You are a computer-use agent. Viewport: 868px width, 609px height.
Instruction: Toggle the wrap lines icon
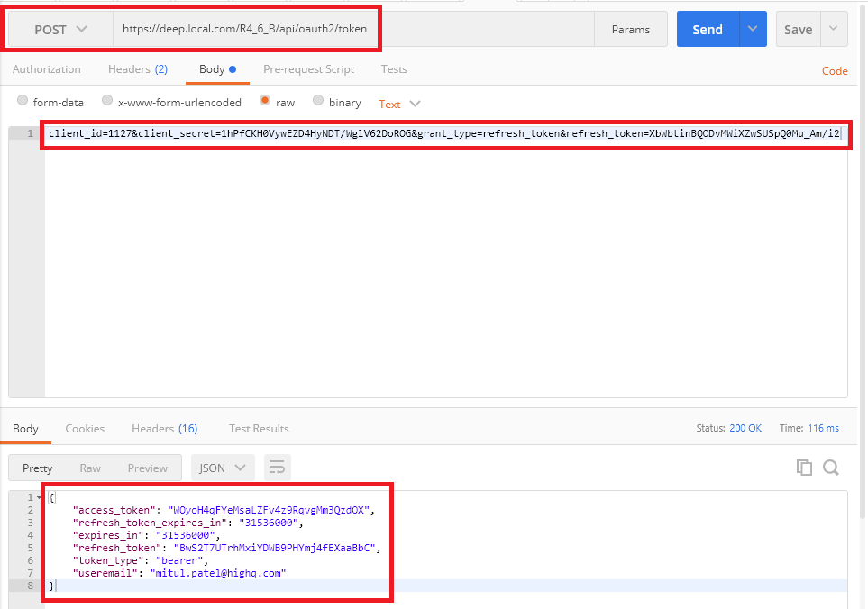[x=277, y=468]
